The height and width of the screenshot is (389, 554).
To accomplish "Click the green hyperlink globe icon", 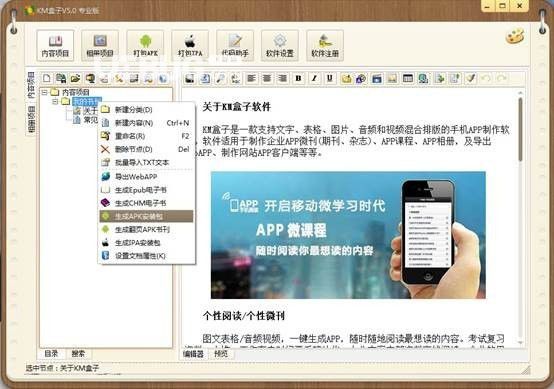I will click(x=423, y=78).
